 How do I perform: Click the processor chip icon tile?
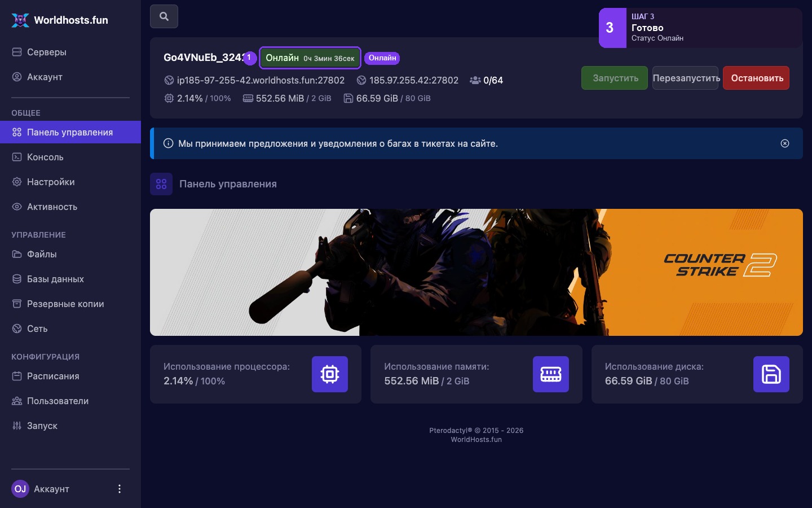330,374
